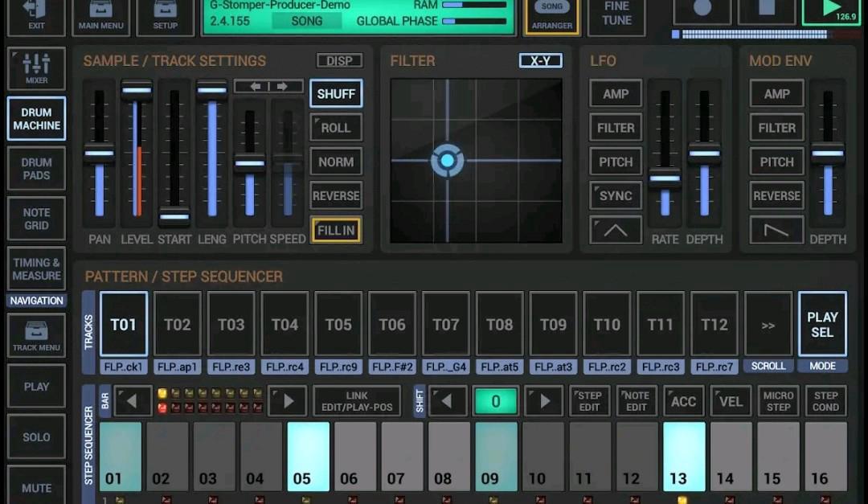Select track T05
Image resolution: width=868 pixels, height=504 pixels.
click(338, 325)
